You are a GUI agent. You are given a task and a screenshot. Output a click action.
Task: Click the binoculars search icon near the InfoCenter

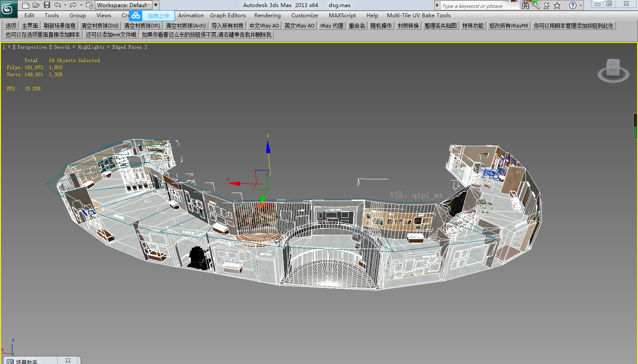coord(525,5)
